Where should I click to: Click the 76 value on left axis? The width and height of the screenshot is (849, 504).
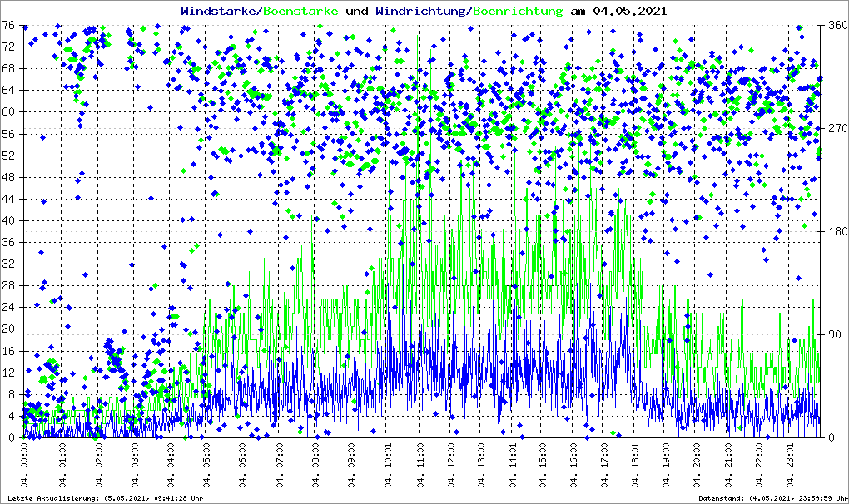click(9, 25)
